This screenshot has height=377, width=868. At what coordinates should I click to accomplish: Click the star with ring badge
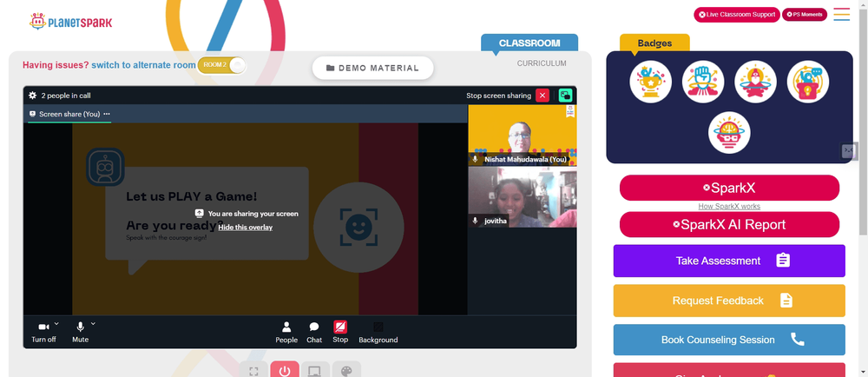pos(755,82)
